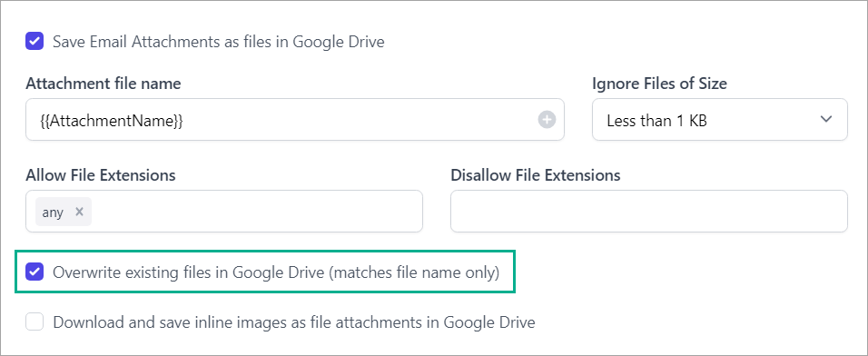The width and height of the screenshot is (868, 356).
Task: Uncheck Save Email Attachments checkbox
Action: pos(35,42)
